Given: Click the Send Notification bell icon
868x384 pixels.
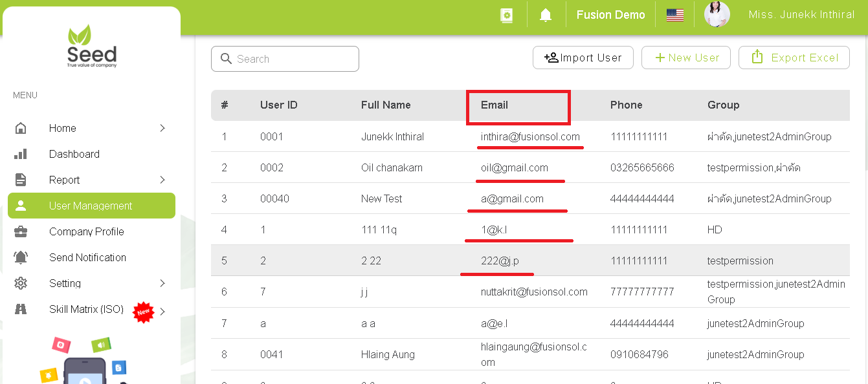Looking at the screenshot, I should tap(21, 257).
